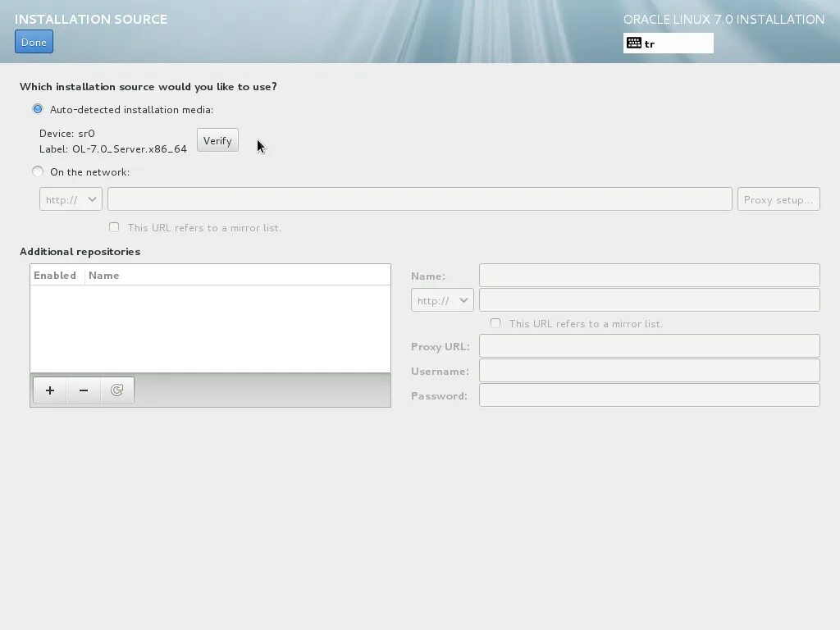Viewport: 840px width, 630px height.
Task: Click the Proxy URL field
Action: pyautogui.click(x=650, y=346)
